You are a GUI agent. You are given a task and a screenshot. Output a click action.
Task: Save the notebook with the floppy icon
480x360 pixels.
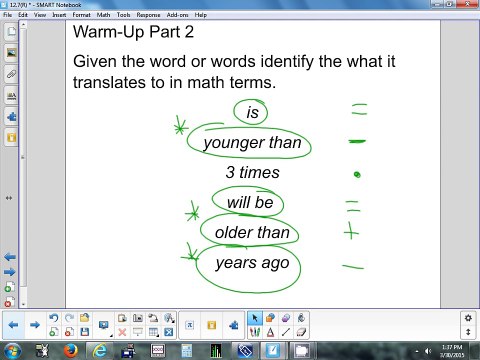click(x=85, y=332)
